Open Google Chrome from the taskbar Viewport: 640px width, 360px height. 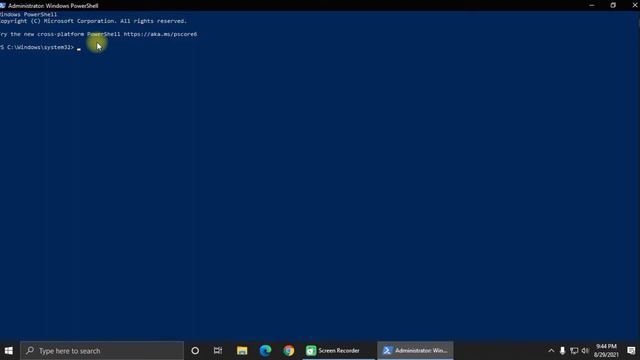(x=289, y=351)
